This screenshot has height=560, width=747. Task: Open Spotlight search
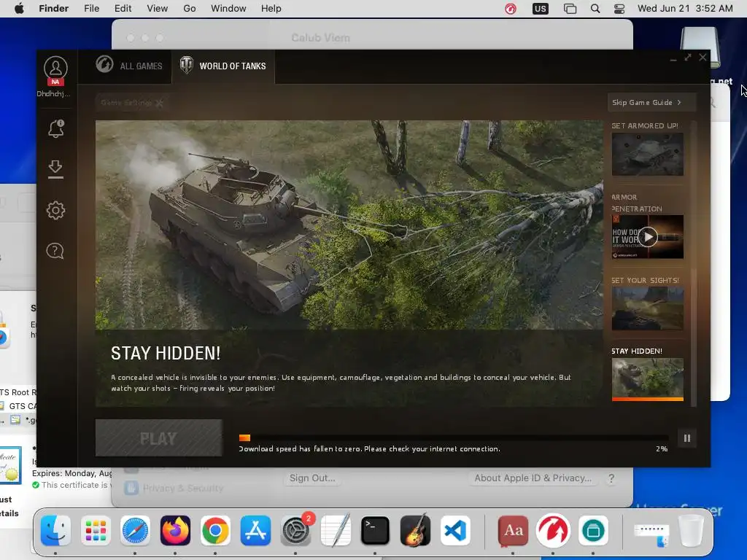[x=595, y=9]
